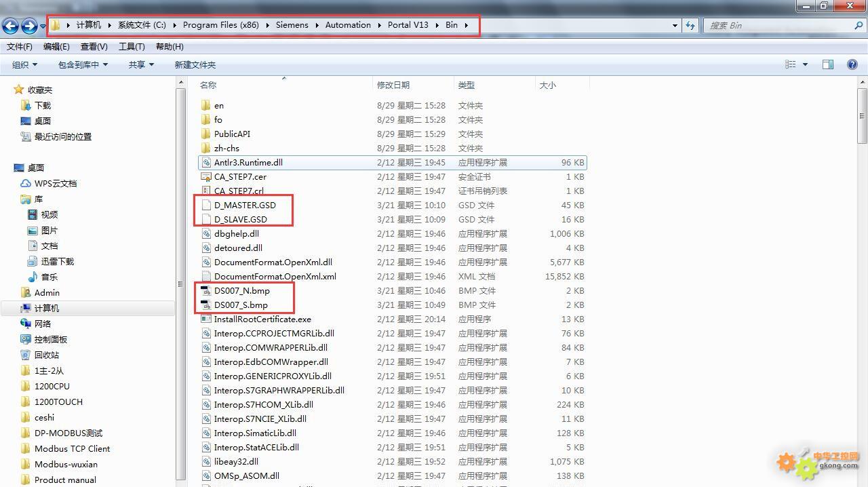This screenshot has height=487, width=868.
Task: Sort by 名称 column header
Action: tap(284, 85)
